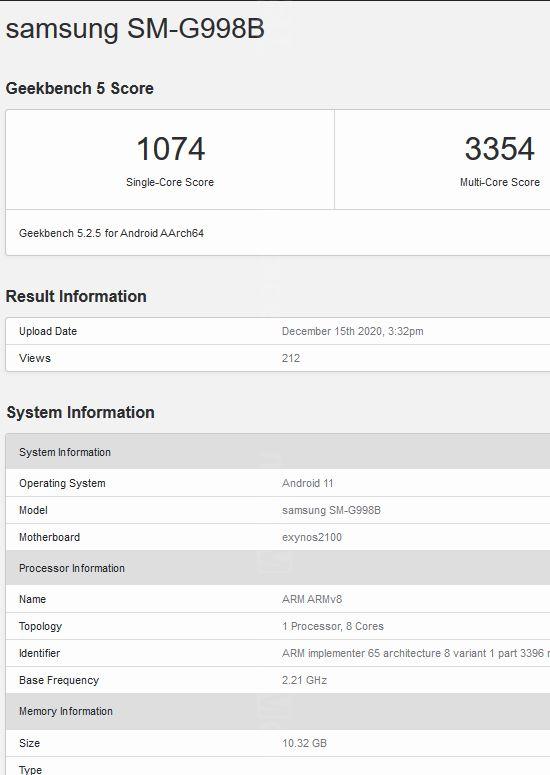
Task: Select the Name value ARM ARMv8
Action: [312, 599]
